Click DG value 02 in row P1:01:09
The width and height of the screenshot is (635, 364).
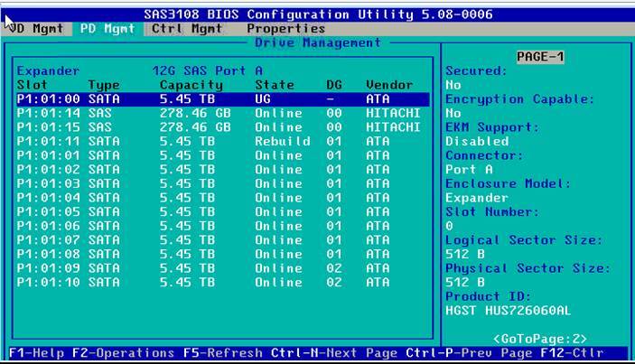point(334,268)
